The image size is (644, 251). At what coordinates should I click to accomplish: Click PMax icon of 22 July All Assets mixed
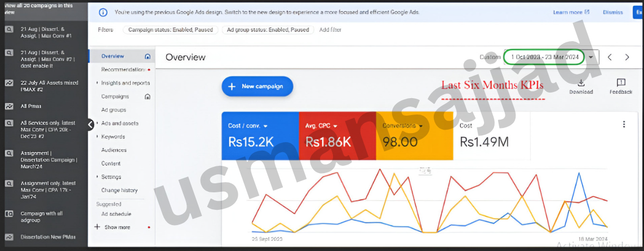(x=9, y=83)
